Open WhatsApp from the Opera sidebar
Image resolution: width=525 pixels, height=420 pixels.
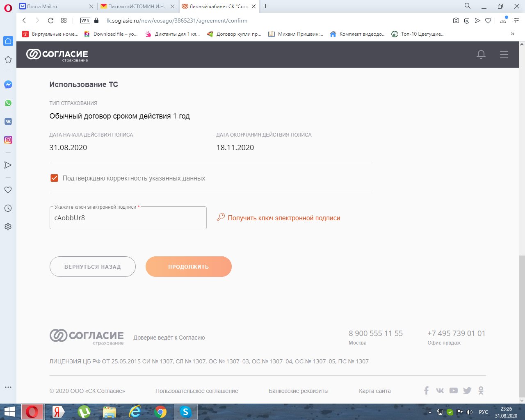8,103
